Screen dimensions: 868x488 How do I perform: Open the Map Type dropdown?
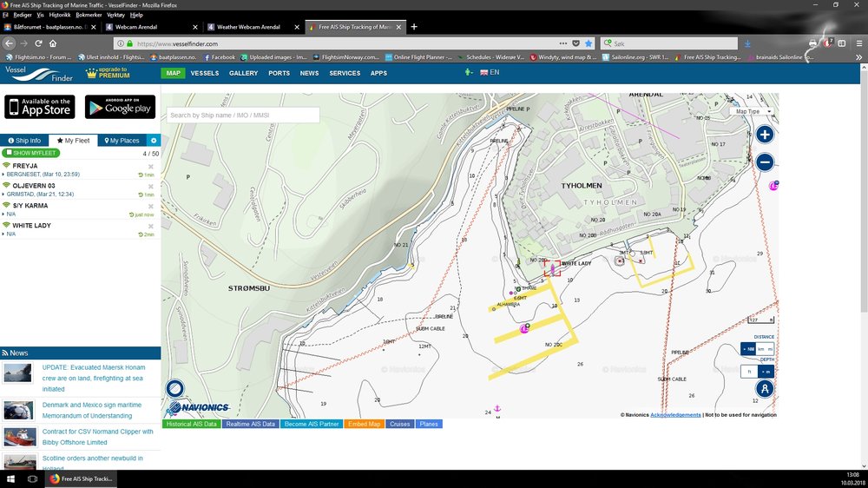click(753, 111)
